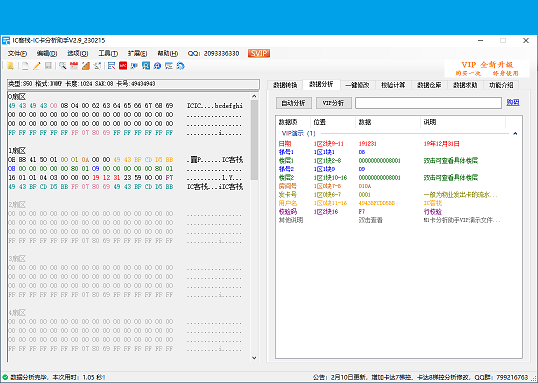Switch to the 校验计算 tab

click(x=393, y=85)
